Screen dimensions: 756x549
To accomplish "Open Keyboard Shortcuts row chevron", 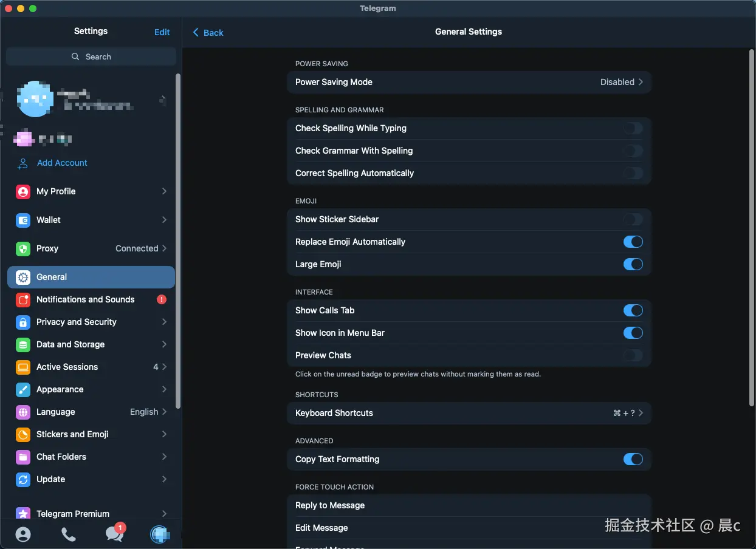I will click(641, 413).
